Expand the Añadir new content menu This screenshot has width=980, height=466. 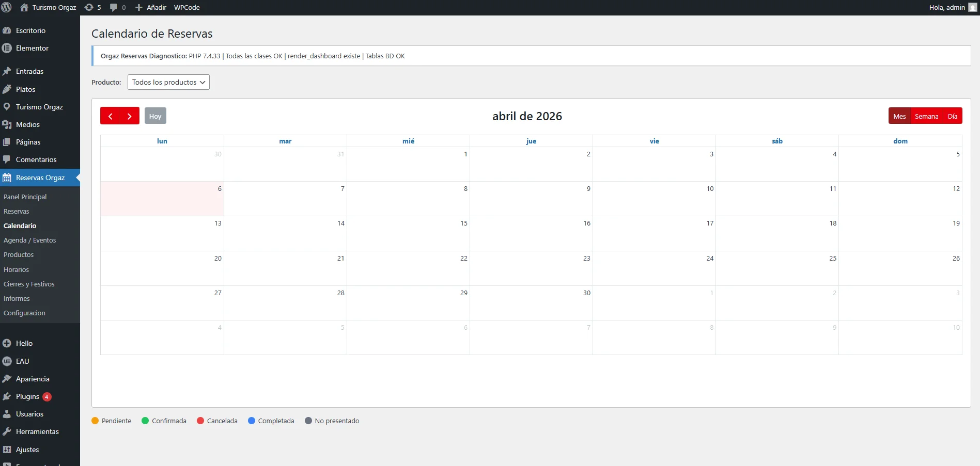click(x=151, y=7)
